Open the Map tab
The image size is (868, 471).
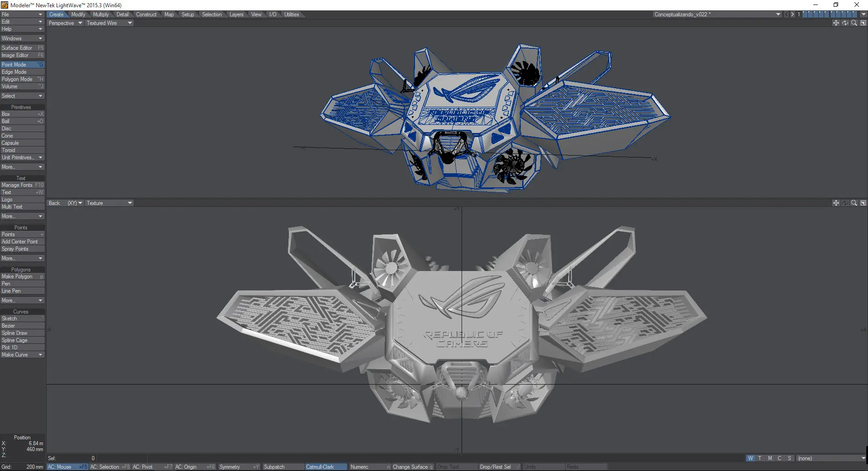pos(169,14)
